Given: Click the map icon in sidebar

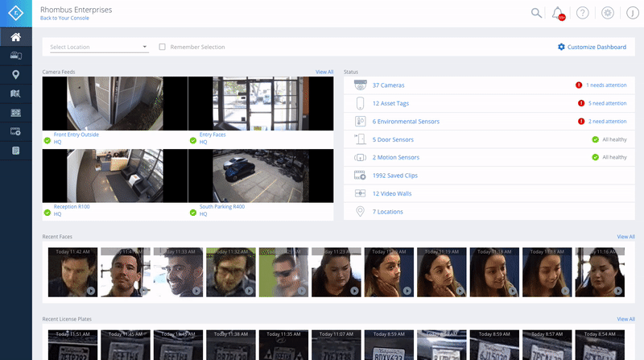Looking at the screenshot, I should [16, 93].
